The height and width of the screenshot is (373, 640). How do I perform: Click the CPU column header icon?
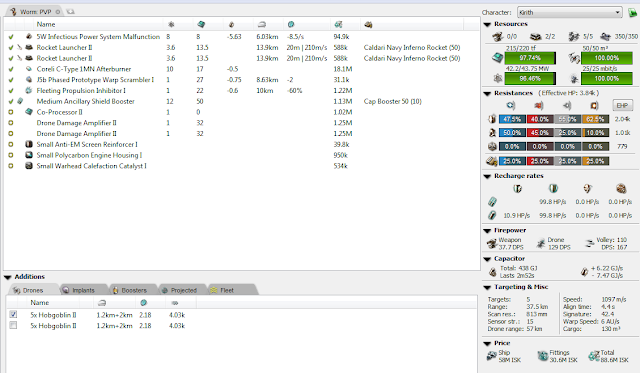pos(201,24)
